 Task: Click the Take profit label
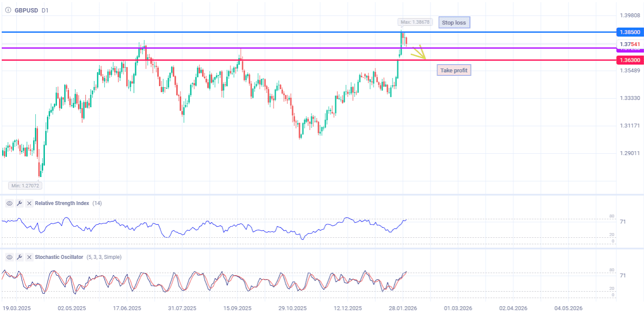(453, 70)
